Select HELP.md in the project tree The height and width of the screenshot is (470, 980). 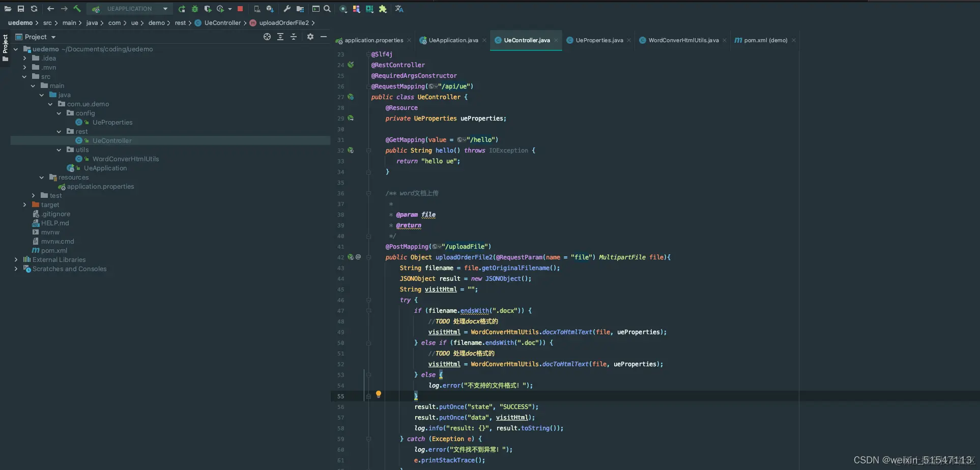(55, 223)
